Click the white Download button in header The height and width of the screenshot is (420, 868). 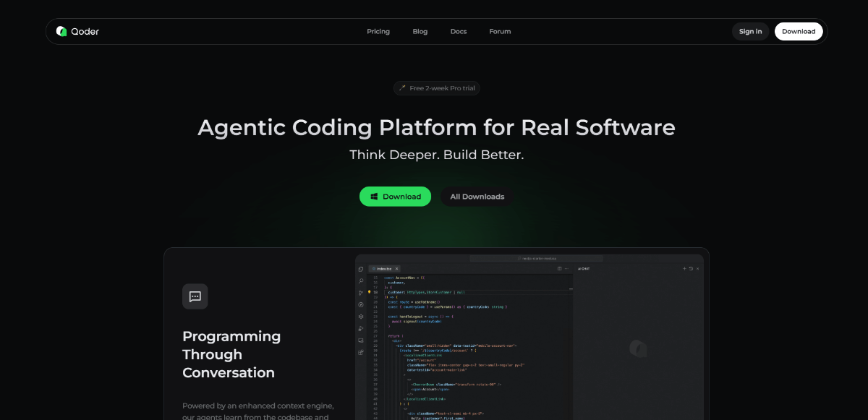click(799, 31)
